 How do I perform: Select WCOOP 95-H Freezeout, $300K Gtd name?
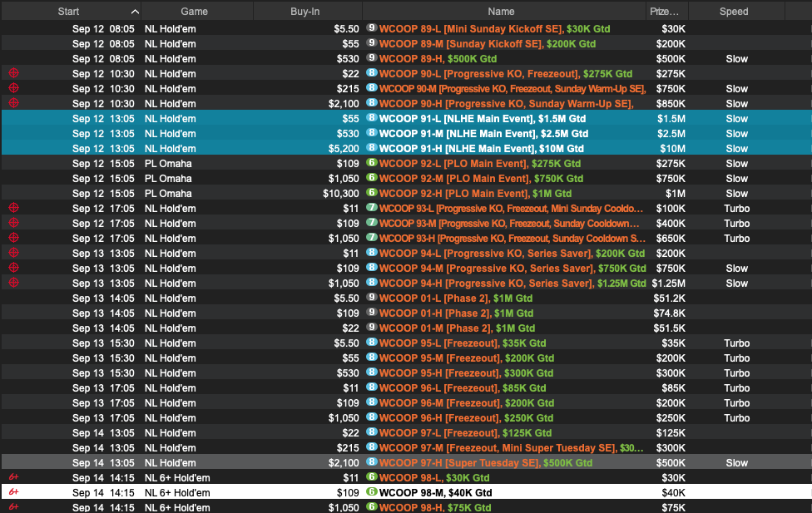pos(466,373)
